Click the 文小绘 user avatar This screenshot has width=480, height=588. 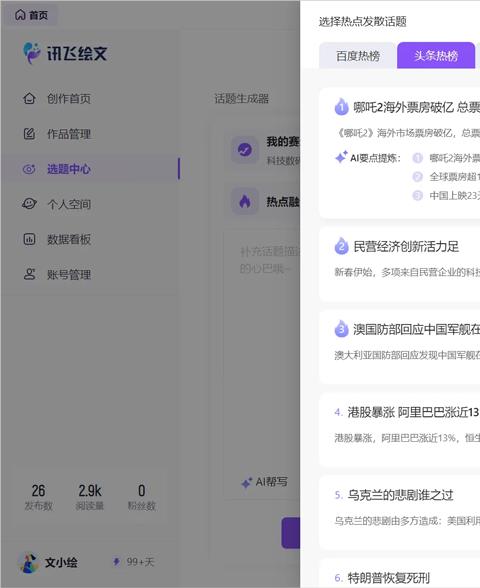pos(29,562)
